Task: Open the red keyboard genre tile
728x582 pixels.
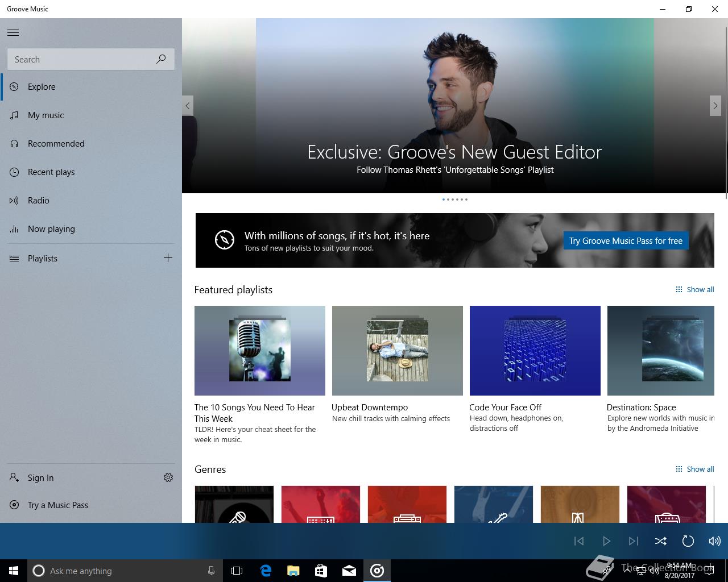Action: click(321, 504)
